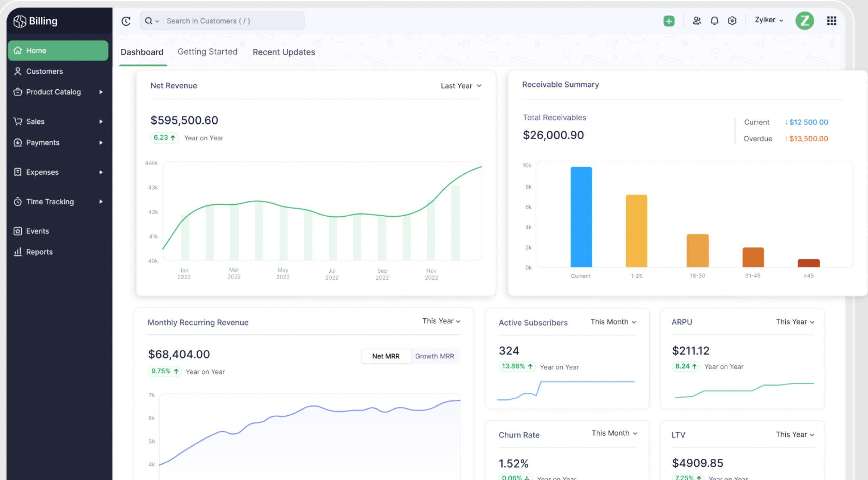Click the Time Tracking stopwatch icon
Image resolution: width=868 pixels, height=480 pixels.
[18, 202]
